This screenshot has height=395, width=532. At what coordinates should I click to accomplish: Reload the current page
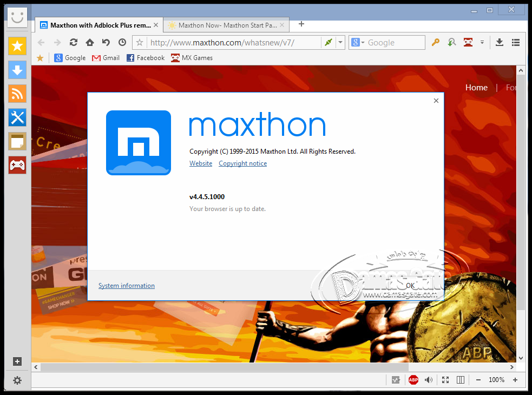(74, 42)
